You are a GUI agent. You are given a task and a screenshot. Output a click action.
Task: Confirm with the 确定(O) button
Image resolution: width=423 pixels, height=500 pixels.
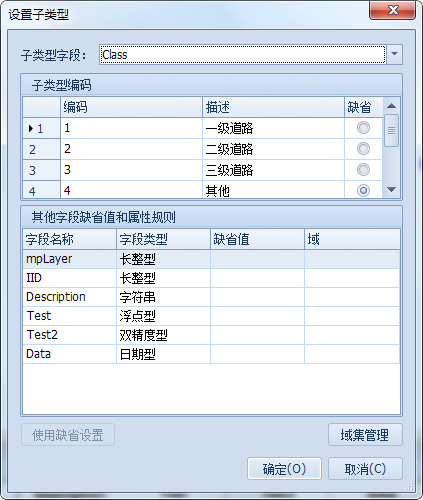click(284, 469)
